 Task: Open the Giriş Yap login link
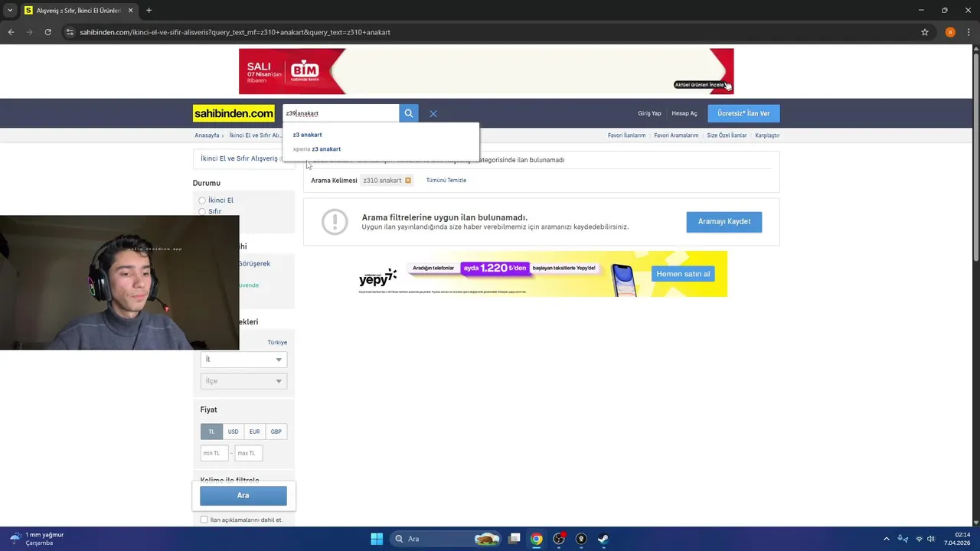coord(649,113)
